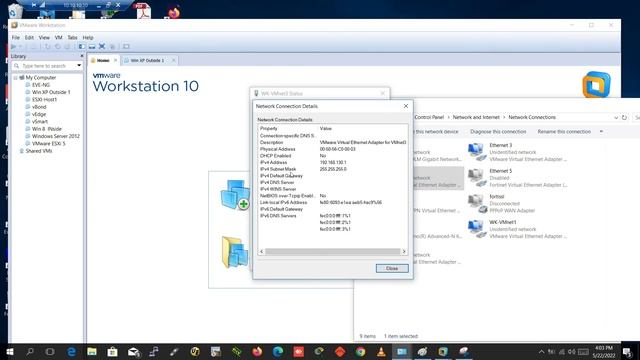This screenshot has width=640, height=360.
Task: Click the Library search field
Action: click(x=45, y=66)
